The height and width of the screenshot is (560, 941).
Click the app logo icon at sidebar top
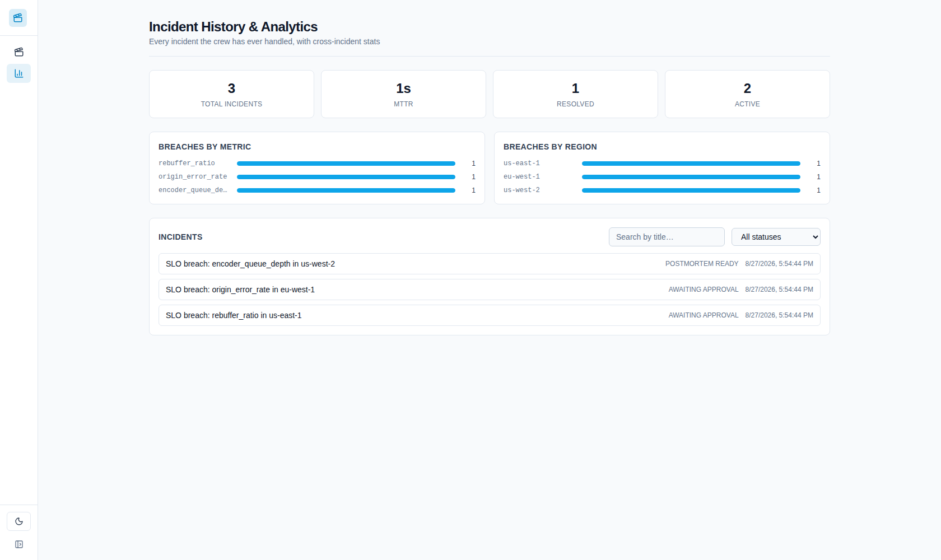[x=18, y=18]
